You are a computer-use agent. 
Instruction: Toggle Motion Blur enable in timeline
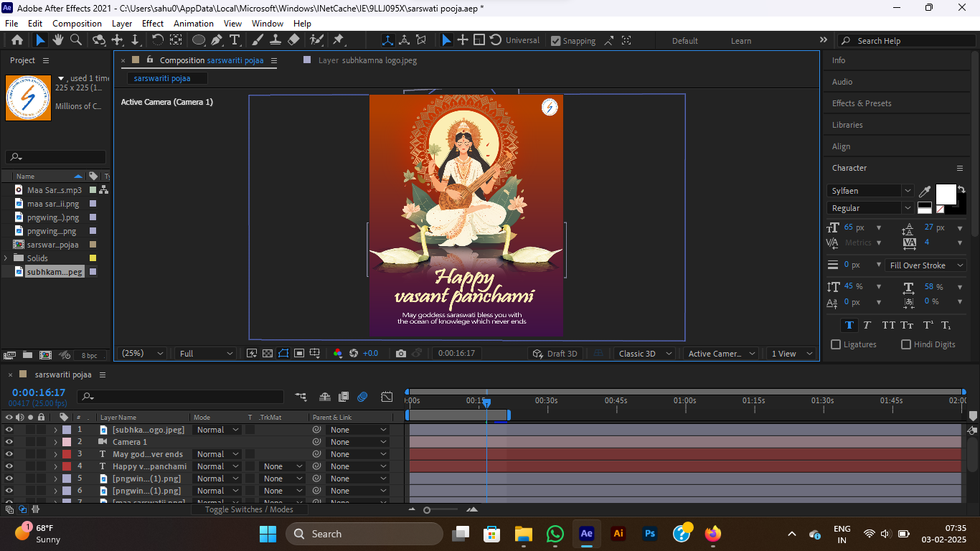[362, 397]
